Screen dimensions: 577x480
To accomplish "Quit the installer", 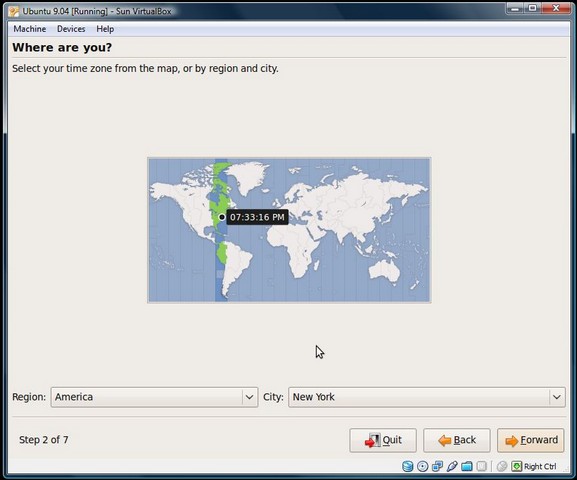I will click(383, 440).
